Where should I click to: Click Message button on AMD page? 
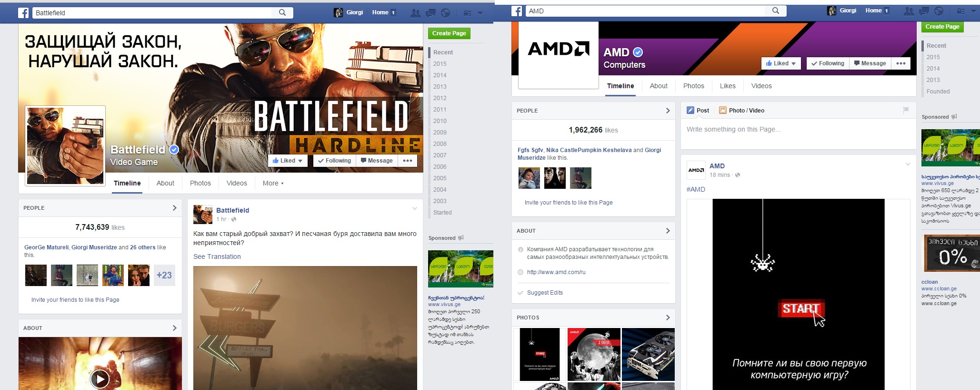coord(870,63)
